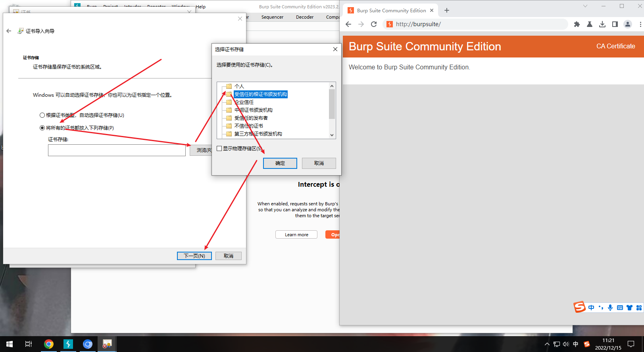Open the Windows Start menu
This screenshot has width=644, height=352.
10,344
